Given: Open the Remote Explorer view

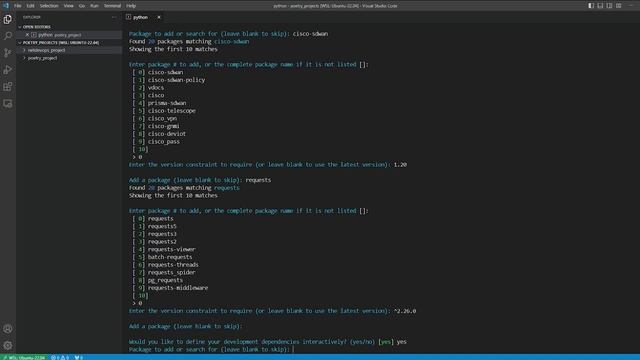Looking at the screenshot, I should pyautogui.click(x=7, y=104).
